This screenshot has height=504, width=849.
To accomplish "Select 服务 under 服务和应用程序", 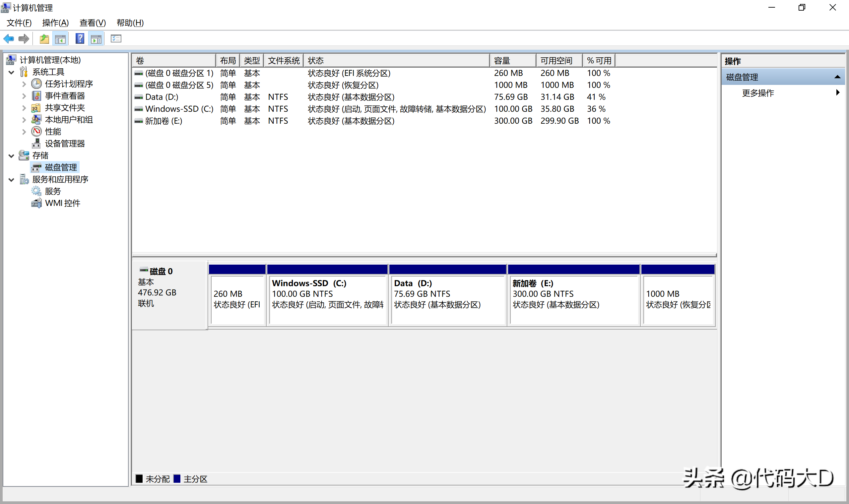I will (x=53, y=191).
